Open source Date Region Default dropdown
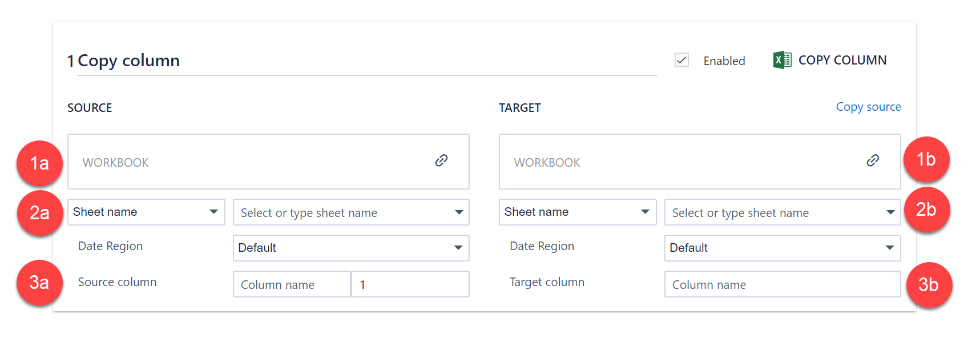Viewport: 980px width, 362px height. point(351,248)
